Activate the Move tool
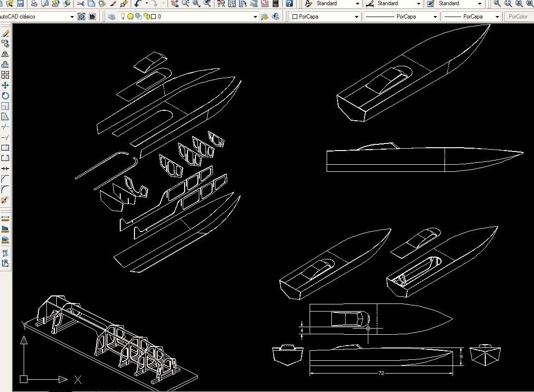 click(5, 85)
